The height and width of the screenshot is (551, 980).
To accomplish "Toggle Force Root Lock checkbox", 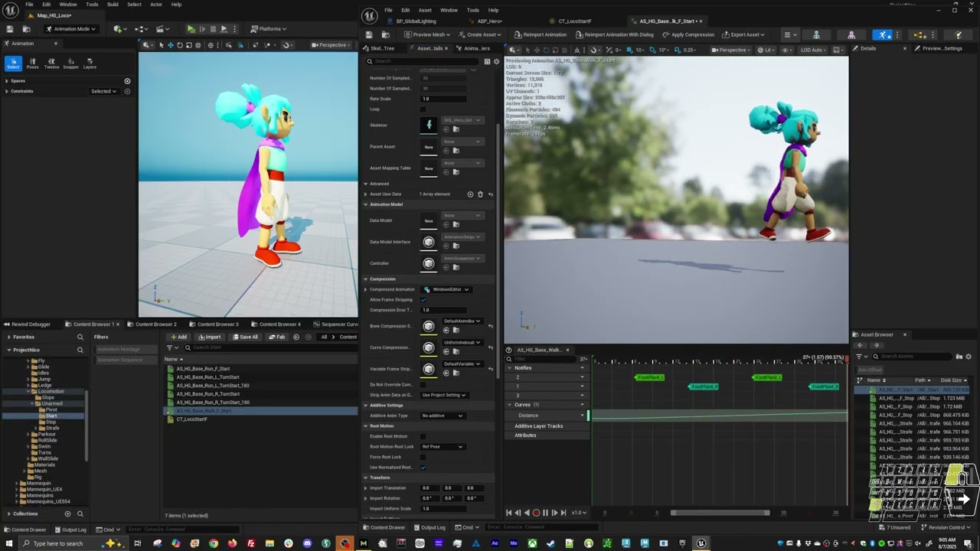I will tap(423, 457).
